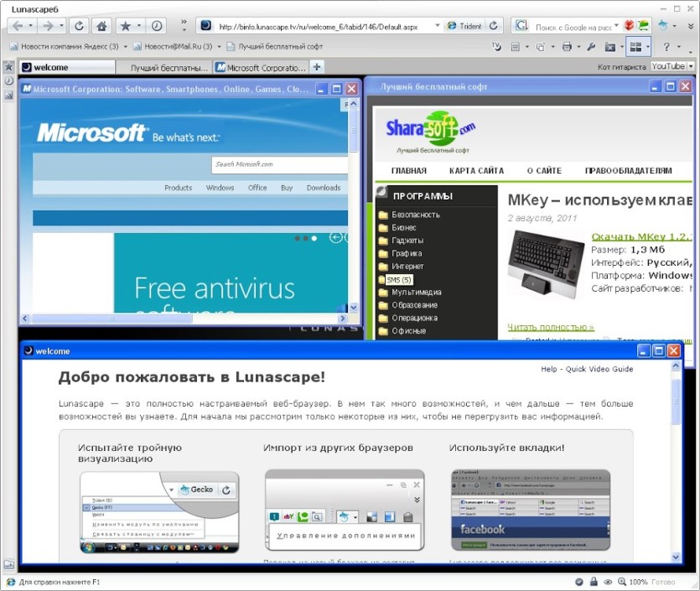Click the printer icon
700x591 pixels.
pos(567,46)
